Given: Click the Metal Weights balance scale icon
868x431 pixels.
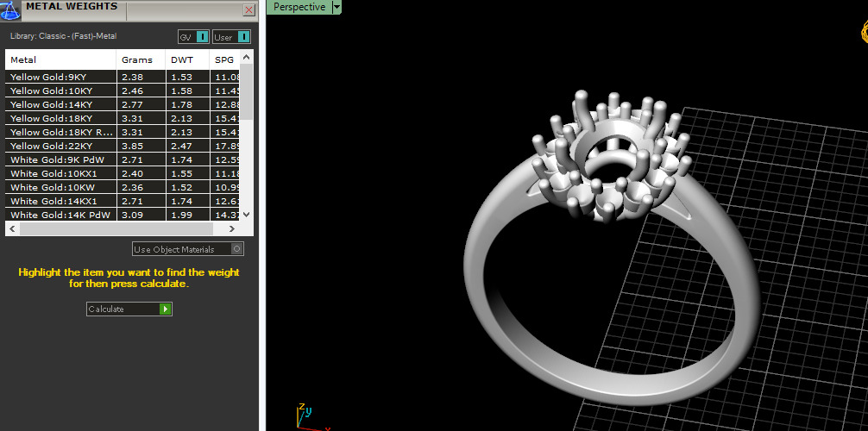Looking at the screenshot, I should [x=9, y=9].
